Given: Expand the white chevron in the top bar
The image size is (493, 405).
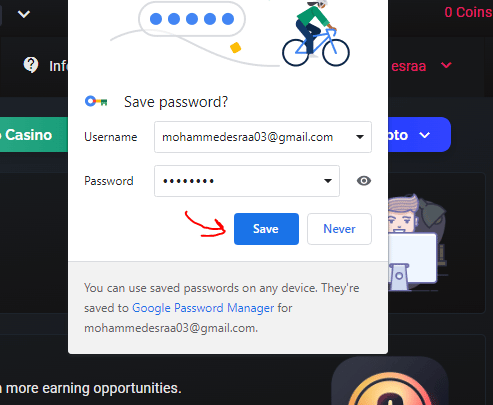Looking at the screenshot, I should 24,14.
